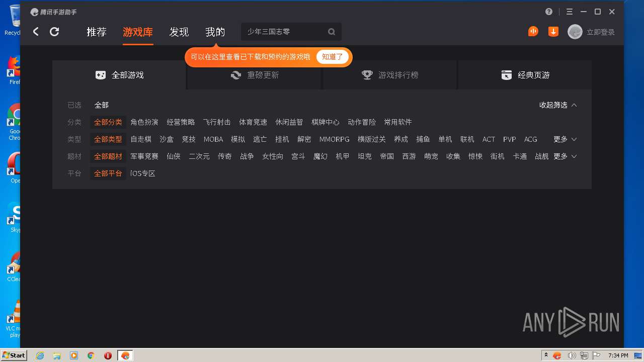Filter by 体育竞速 category

253,122
